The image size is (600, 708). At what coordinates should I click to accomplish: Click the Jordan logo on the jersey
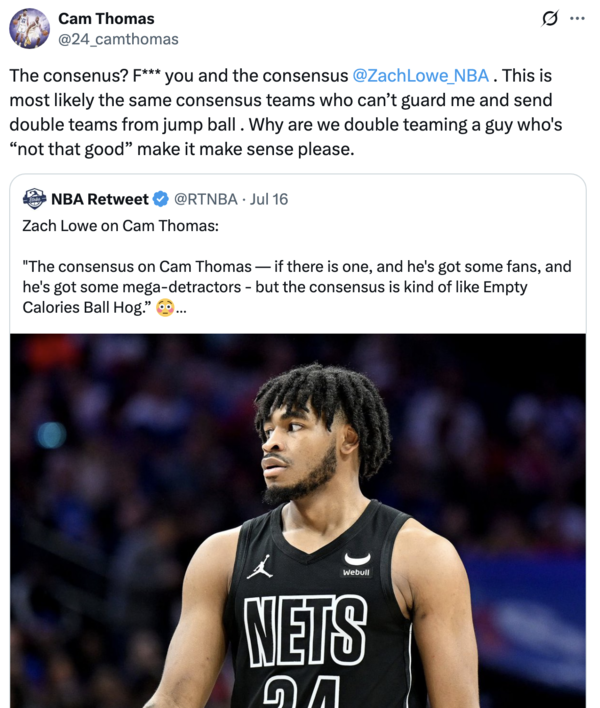(x=259, y=567)
